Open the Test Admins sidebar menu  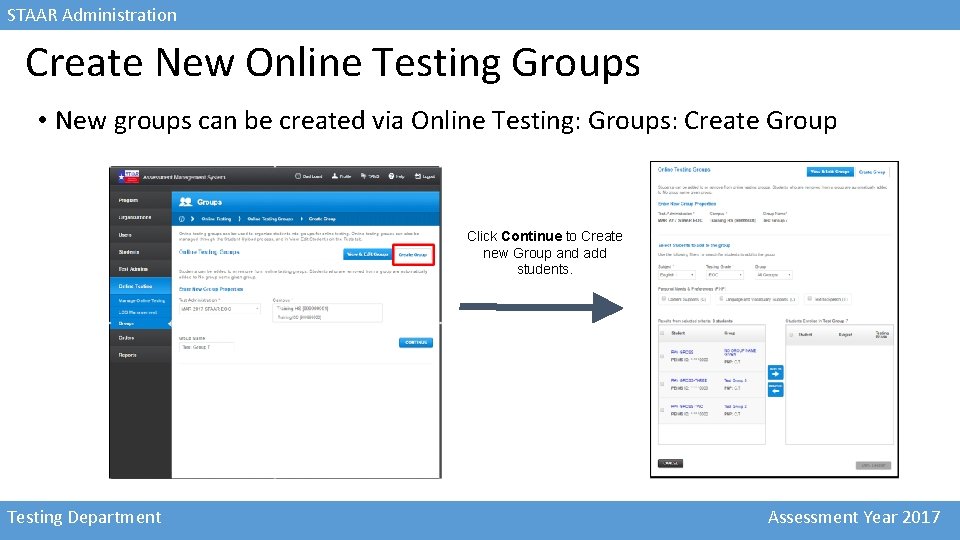(x=140, y=269)
